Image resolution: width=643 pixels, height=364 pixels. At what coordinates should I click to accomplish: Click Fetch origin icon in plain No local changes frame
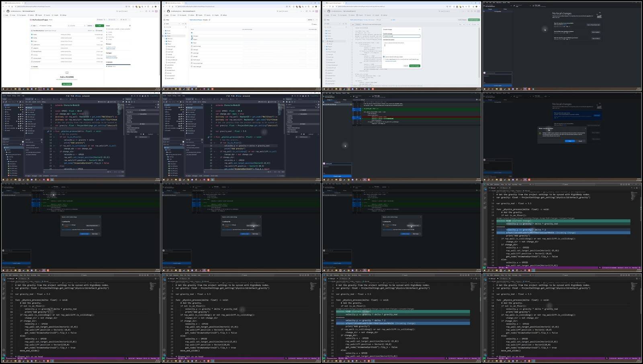(x=533, y=6)
